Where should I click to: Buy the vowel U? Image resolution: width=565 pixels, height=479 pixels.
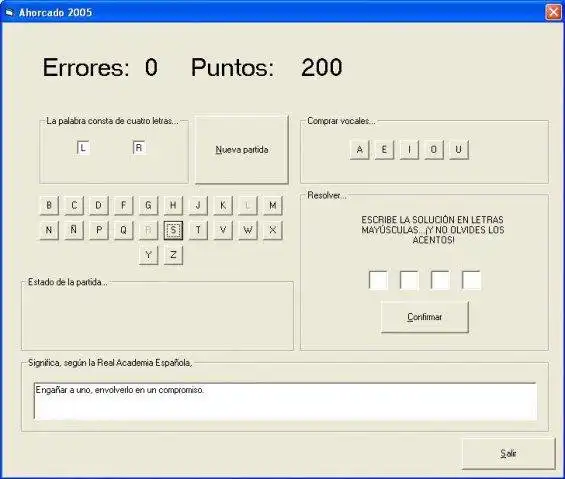459,150
